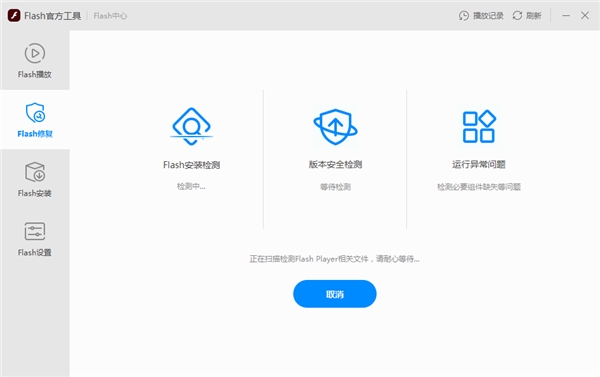
Task: Switch to the Flash安装 sidebar tab
Action: [x=35, y=179]
